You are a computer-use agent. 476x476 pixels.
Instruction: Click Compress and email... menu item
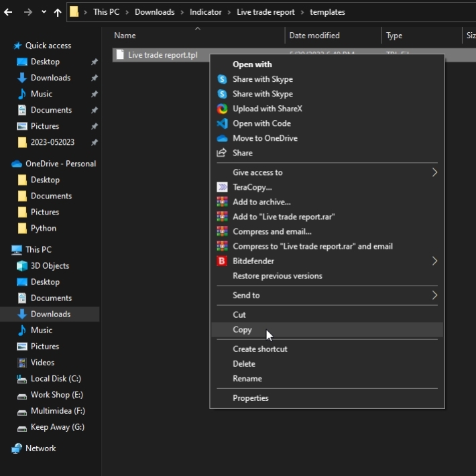tap(327, 231)
